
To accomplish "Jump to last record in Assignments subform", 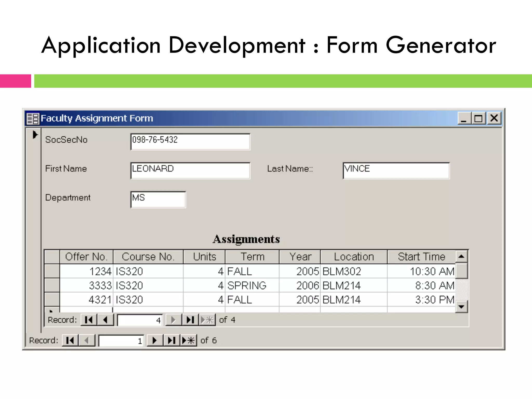I will click(x=190, y=320).
